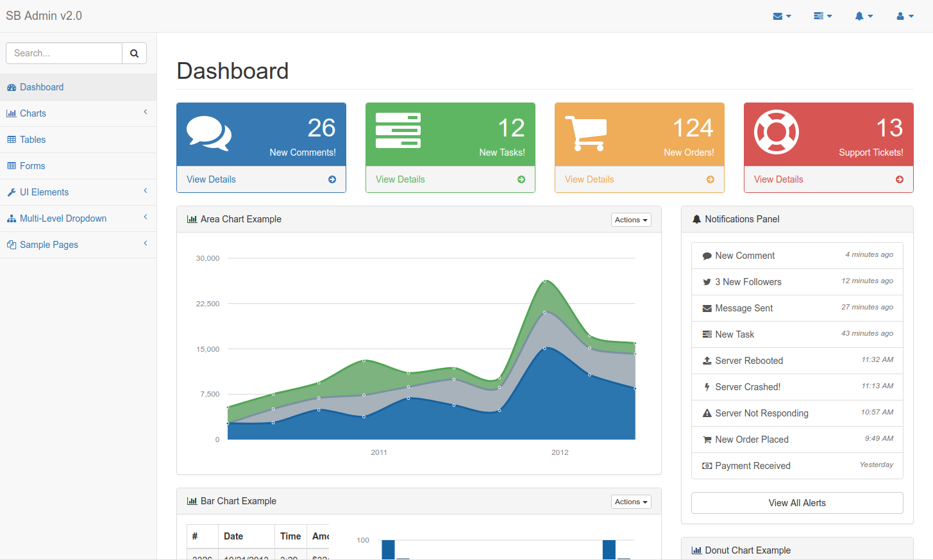Viewport: 933px width, 560px height.
Task: Open the 3 New Followers notification
Action: pyautogui.click(x=797, y=282)
